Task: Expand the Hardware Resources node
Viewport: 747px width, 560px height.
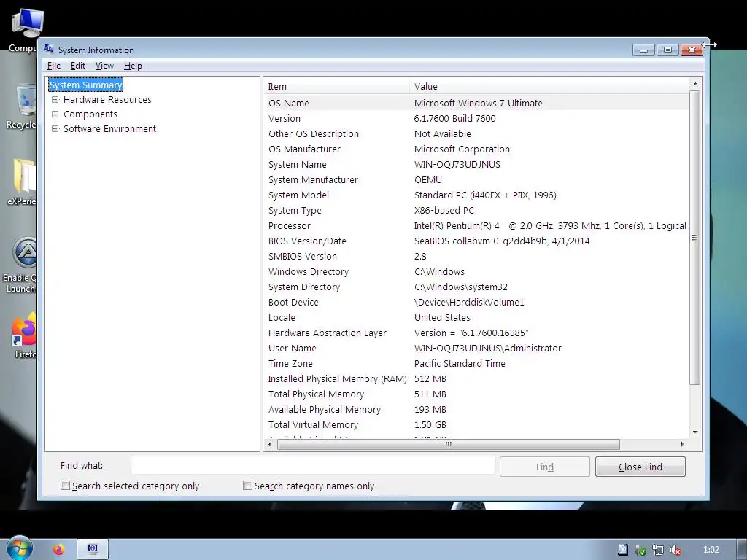Action: point(55,99)
